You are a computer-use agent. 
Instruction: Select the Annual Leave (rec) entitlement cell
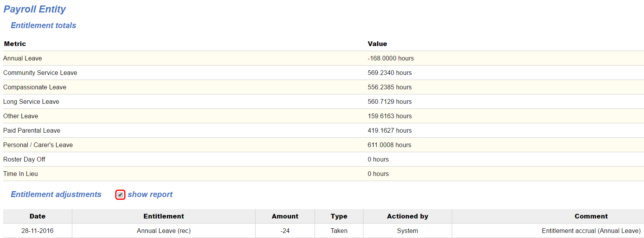(x=164, y=231)
